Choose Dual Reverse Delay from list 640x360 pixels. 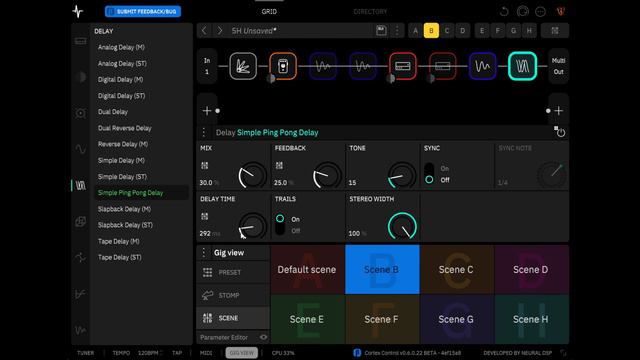click(x=124, y=128)
